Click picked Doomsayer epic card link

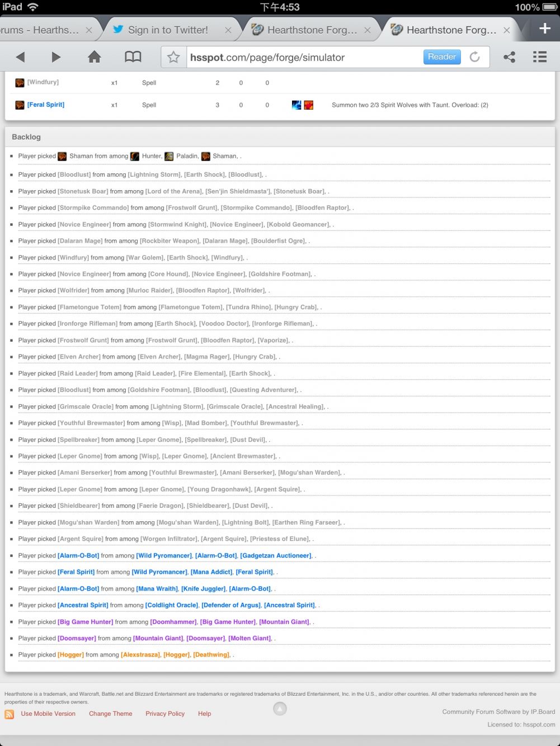(x=77, y=638)
